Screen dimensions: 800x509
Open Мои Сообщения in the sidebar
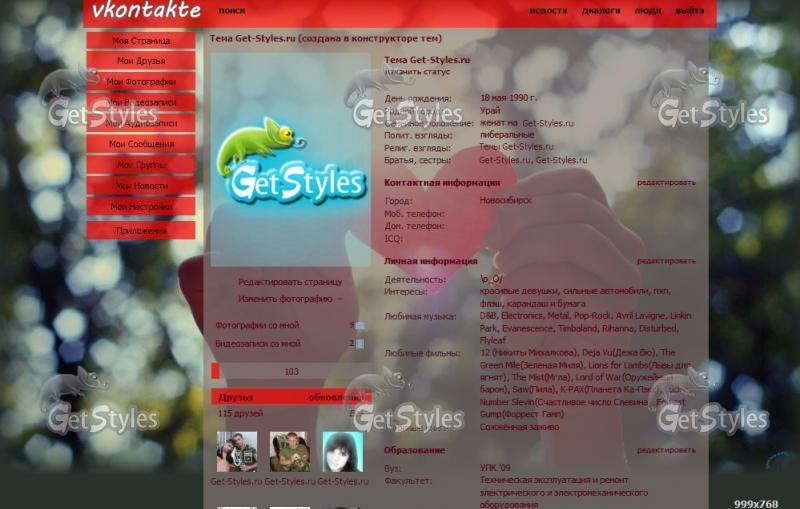tap(141, 145)
